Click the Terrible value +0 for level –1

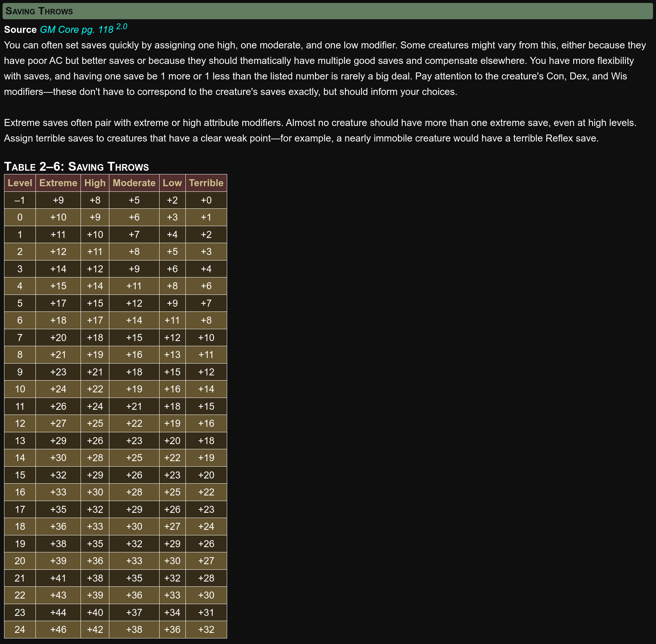206,200
